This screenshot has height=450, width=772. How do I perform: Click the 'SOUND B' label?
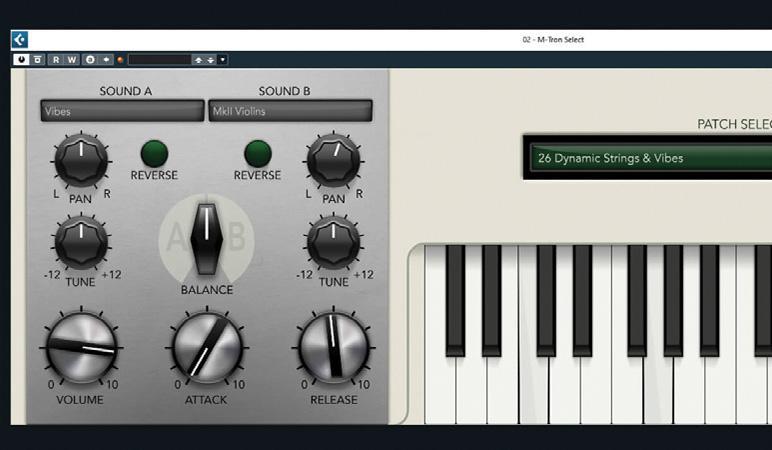tap(285, 91)
